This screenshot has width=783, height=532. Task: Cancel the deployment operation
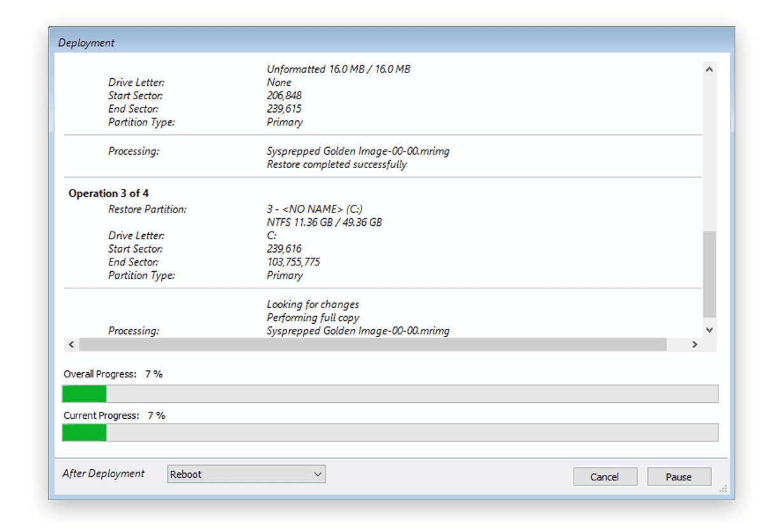pyautogui.click(x=604, y=476)
